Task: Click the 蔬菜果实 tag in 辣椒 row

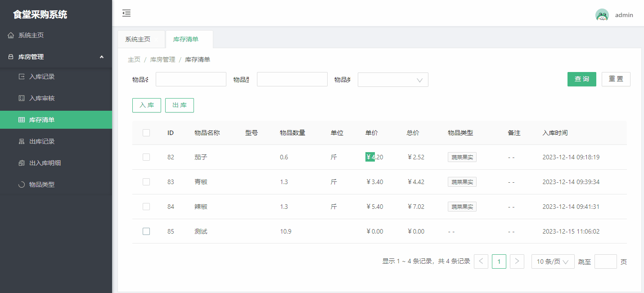Action: point(462,207)
